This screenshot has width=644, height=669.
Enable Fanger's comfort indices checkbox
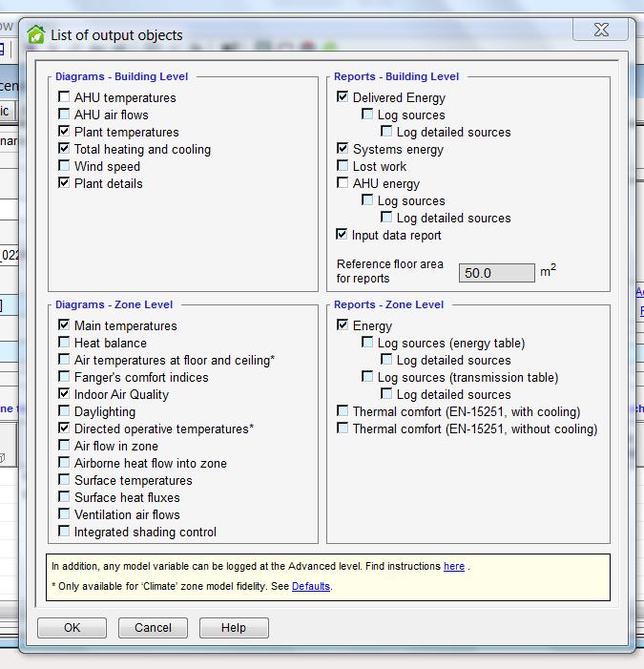[x=64, y=376]
